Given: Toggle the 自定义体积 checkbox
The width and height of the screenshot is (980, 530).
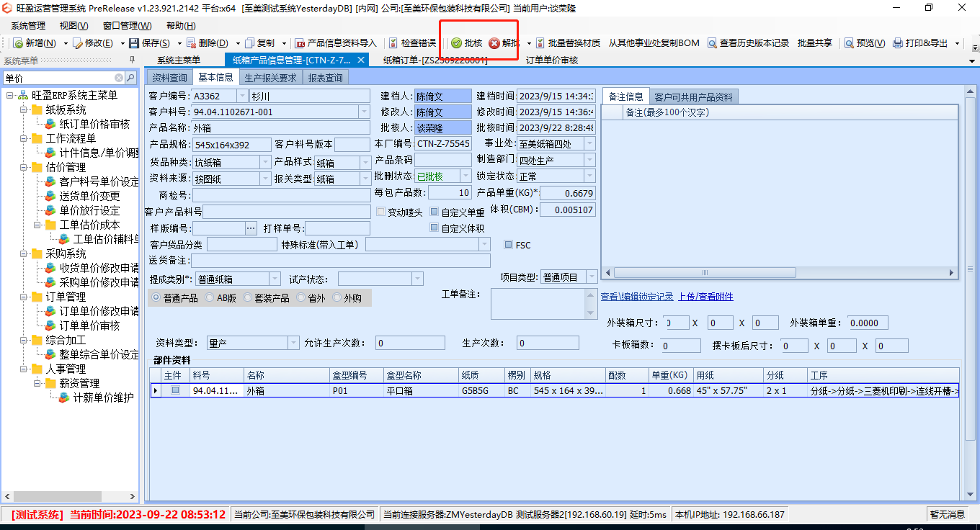Looking at the screenshot, I should (x=435, y=228).
